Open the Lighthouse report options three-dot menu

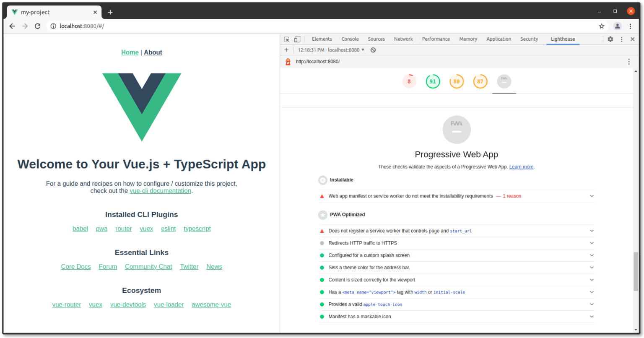tap(628, 61)
